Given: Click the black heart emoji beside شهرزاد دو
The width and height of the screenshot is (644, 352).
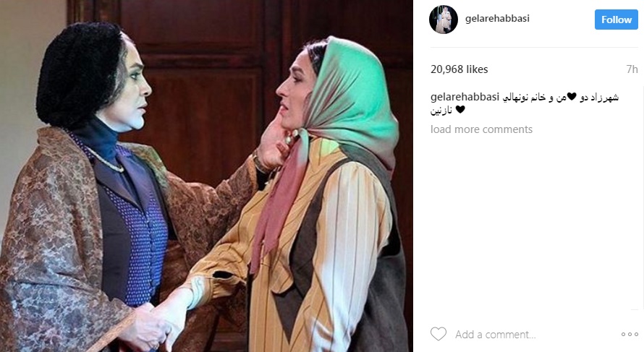Looking at the screenshot, I should [x=572, y=98].
